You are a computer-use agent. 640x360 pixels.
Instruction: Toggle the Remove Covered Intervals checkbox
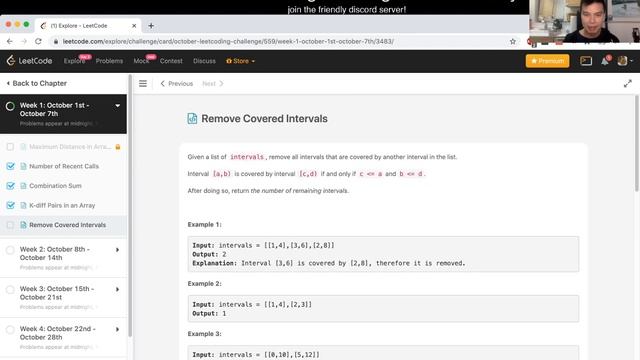tap(10, 225)
